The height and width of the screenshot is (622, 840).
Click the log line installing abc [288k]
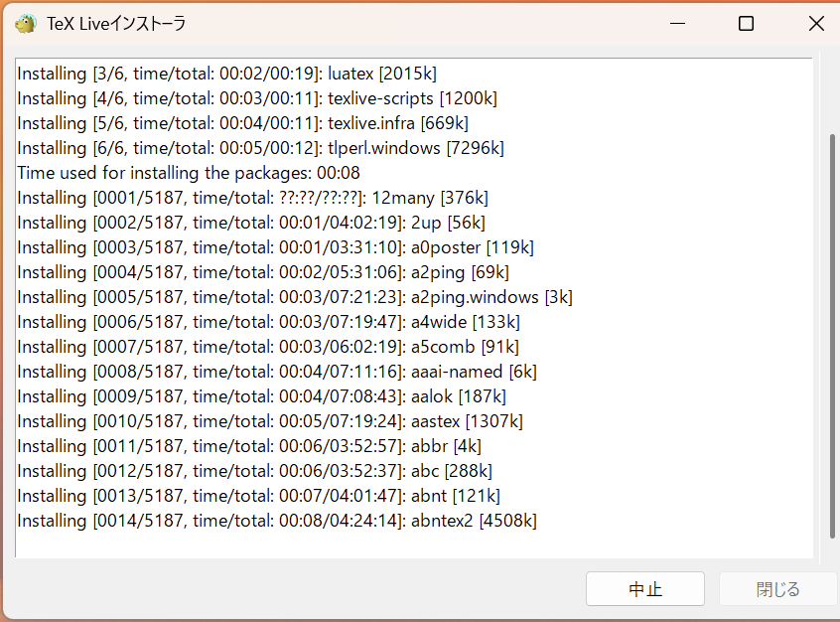(254, 471)
